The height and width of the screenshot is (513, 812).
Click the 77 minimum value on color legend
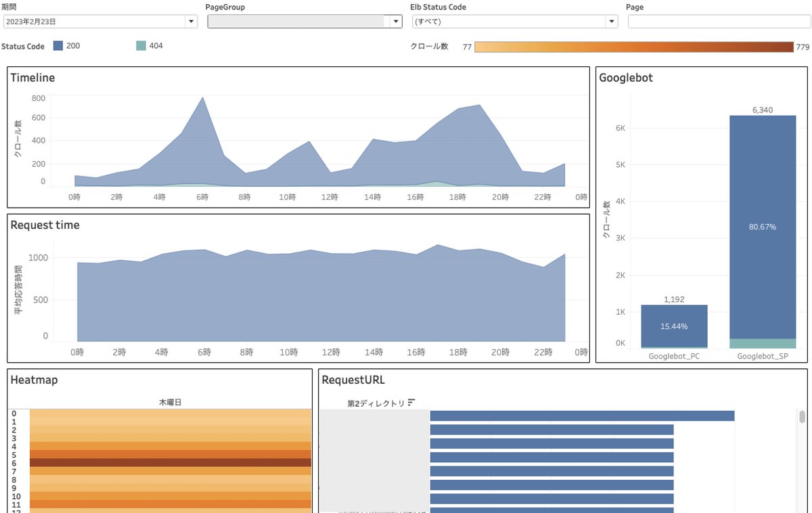[x=467, y=47]
